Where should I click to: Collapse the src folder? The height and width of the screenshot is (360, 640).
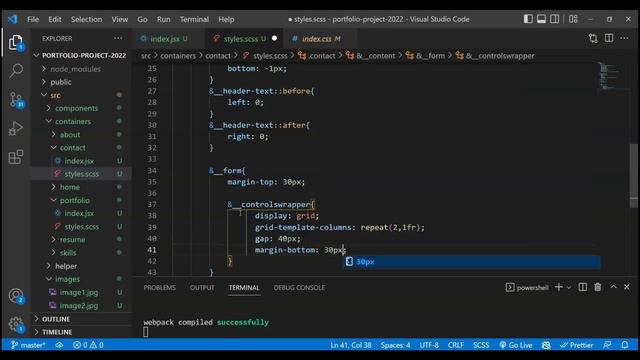(82, 95)
